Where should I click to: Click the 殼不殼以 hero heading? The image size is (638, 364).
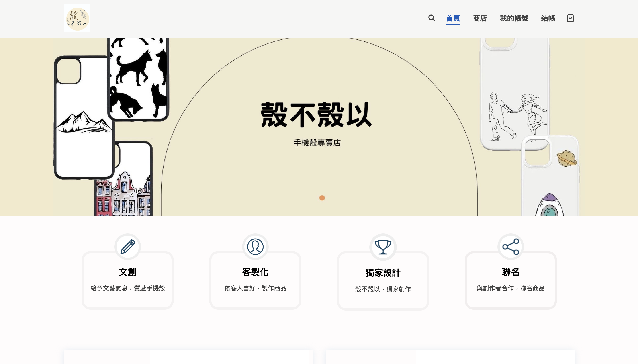316,115
